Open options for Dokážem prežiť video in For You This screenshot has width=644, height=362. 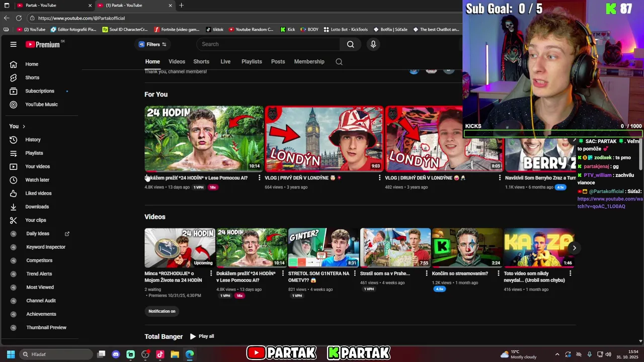[259, 178]
